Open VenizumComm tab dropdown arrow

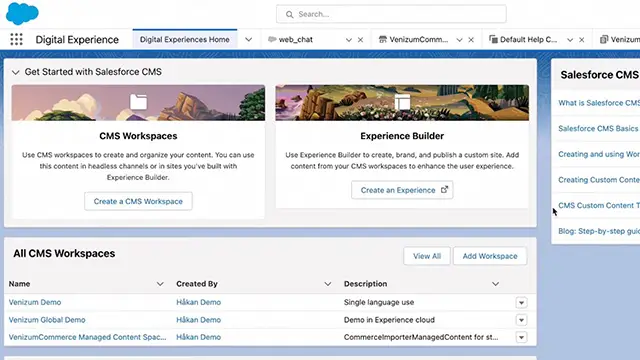459,40
